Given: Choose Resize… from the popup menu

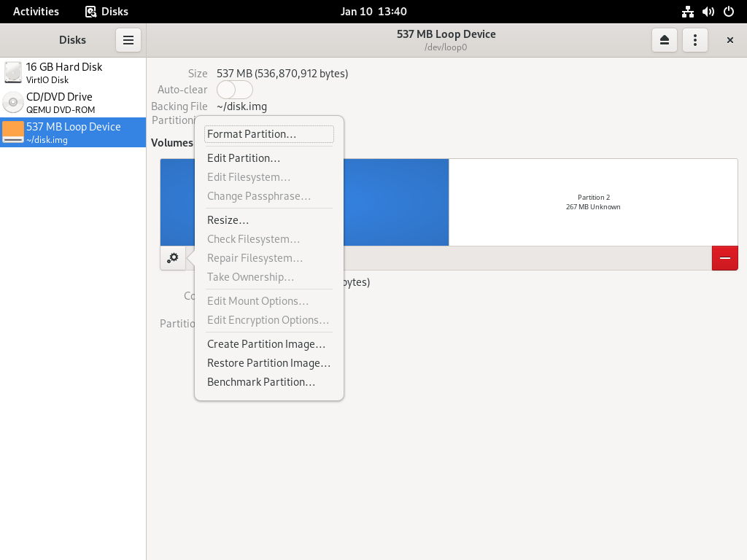Looking at the screenshot, I should click(x=269, y=220).
